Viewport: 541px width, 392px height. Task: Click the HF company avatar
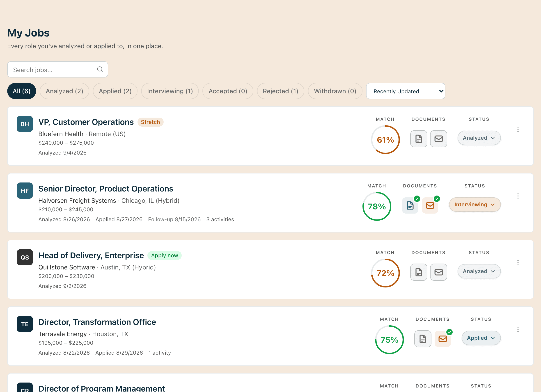pyautogui.click(x=25, y=191)
